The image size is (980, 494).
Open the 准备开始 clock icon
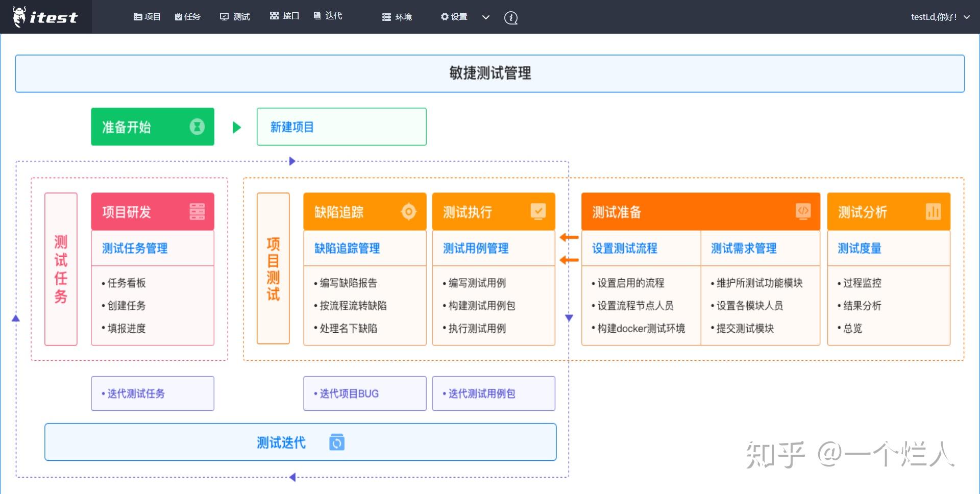tap(198, 127)
